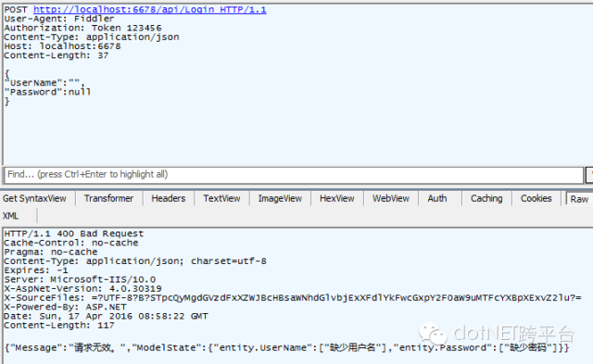Click the 'Host: localhost:6678' line
The width and height of the screenshot is (593, 364).
pyautogui.click(x=62, y=46)
